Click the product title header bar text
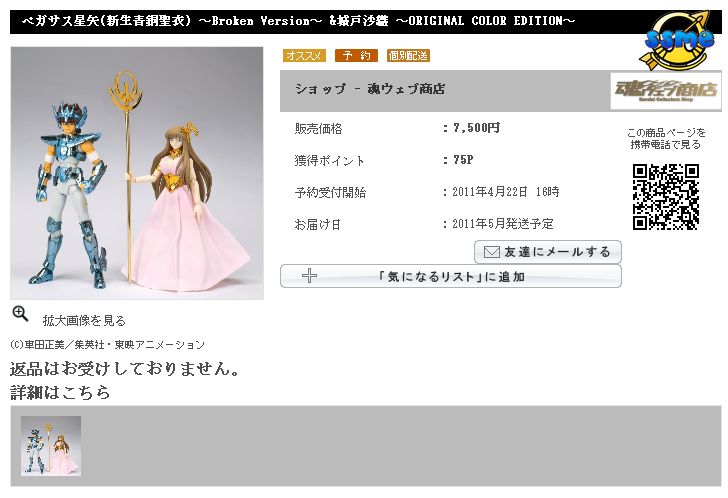Screen dimensions: 728x498 coord(299,21)
